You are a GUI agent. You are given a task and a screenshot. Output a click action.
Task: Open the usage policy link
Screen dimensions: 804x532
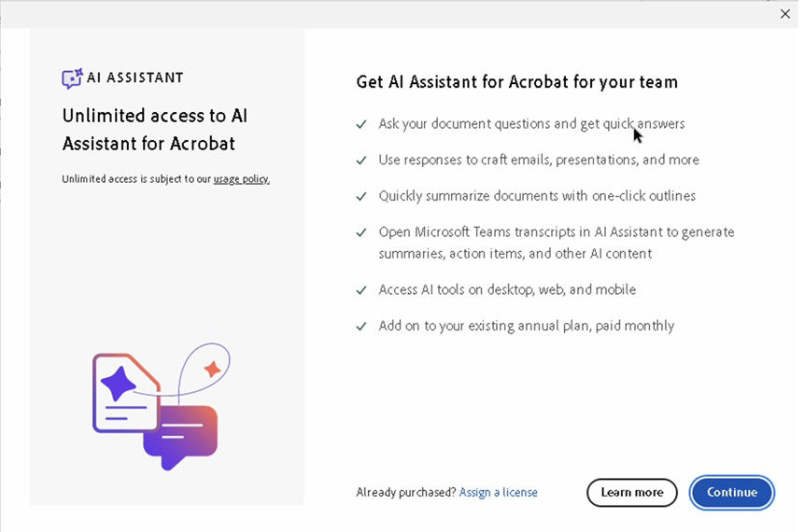241,179
